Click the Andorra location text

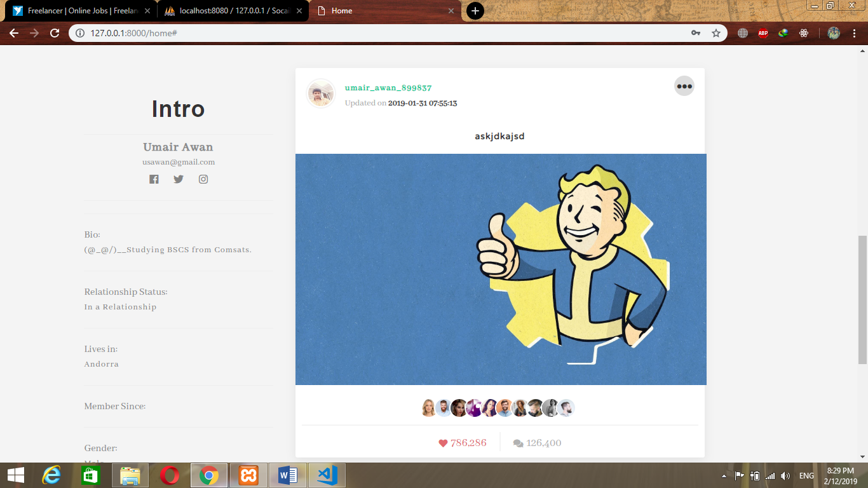[x=102, y=364]
